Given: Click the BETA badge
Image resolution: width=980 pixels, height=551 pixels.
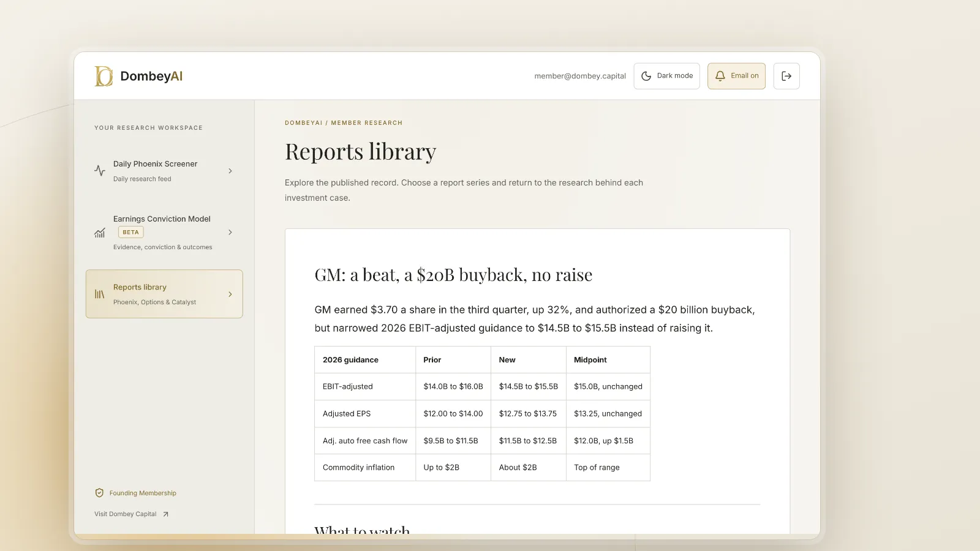Looking at the screenshot, I should [x=131, y=232].
